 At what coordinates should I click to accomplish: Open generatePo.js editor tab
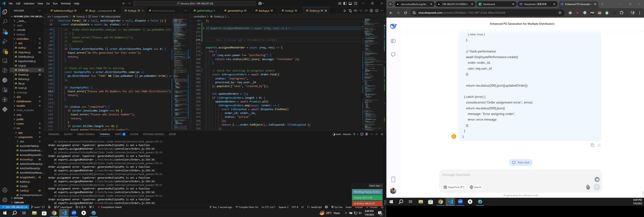pyautogui.click(x=235, y=11)
